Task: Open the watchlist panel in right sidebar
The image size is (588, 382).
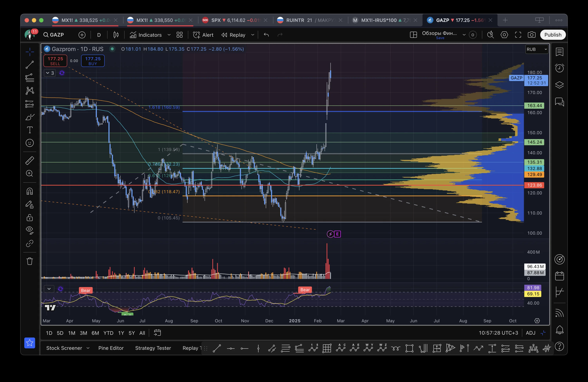Action: pyautogui.click(x=559, y=52)
